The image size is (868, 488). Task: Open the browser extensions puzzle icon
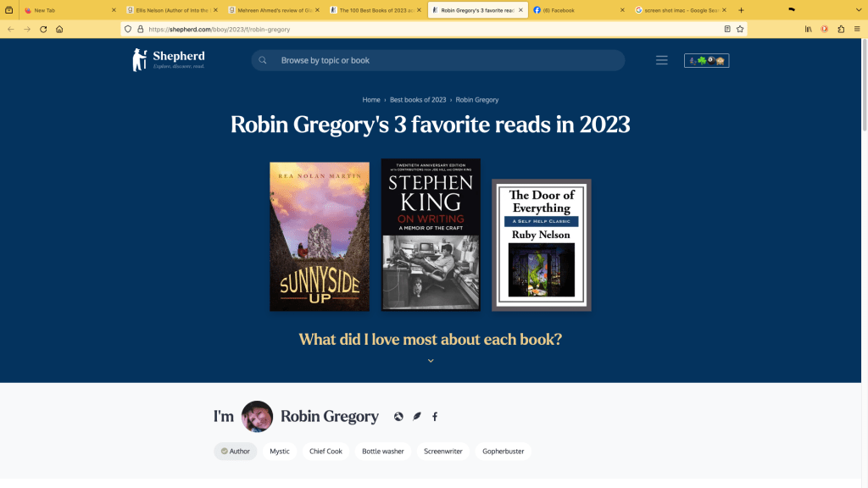click(x=841, y=30)
